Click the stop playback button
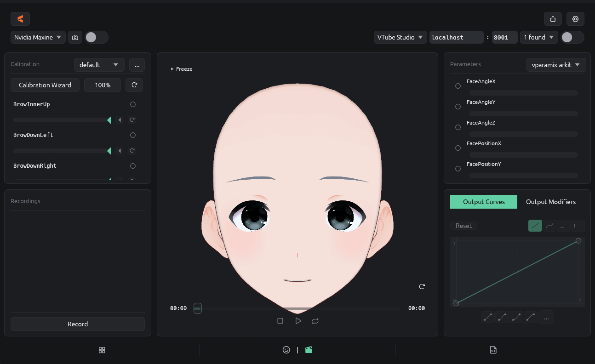The image size is (595, 364). point(280,321)
